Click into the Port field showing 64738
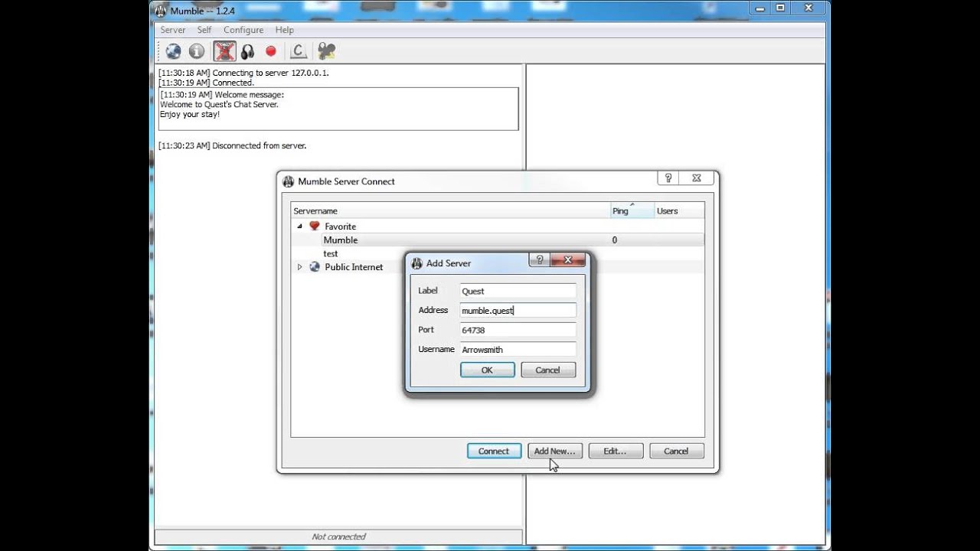 pos(518,330)
